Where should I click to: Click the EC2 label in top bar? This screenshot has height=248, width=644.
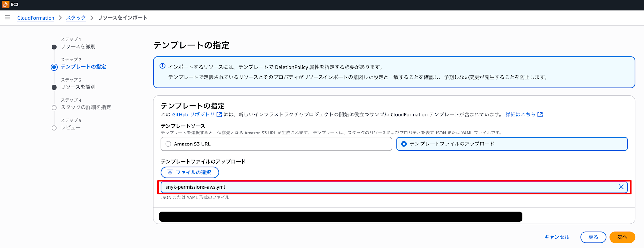point(14,5)
